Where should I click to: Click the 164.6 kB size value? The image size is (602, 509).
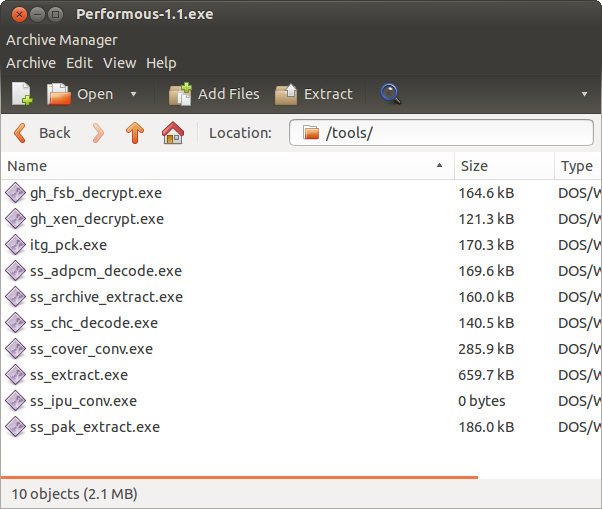pos(486,193)
